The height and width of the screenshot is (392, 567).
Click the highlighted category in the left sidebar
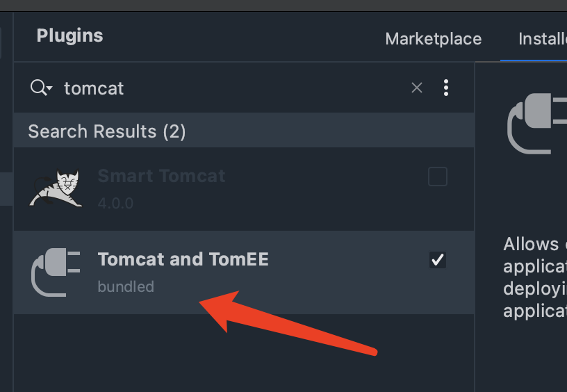pos(6,189)
